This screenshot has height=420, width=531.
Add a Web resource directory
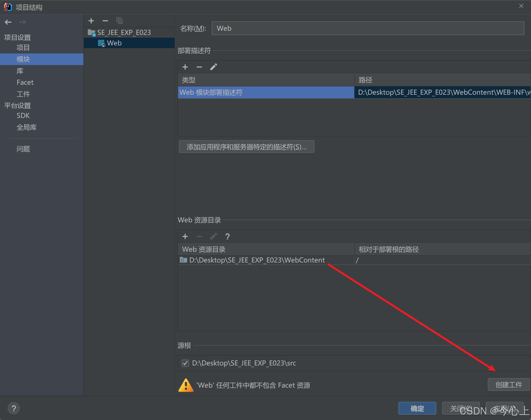(185, 236)
